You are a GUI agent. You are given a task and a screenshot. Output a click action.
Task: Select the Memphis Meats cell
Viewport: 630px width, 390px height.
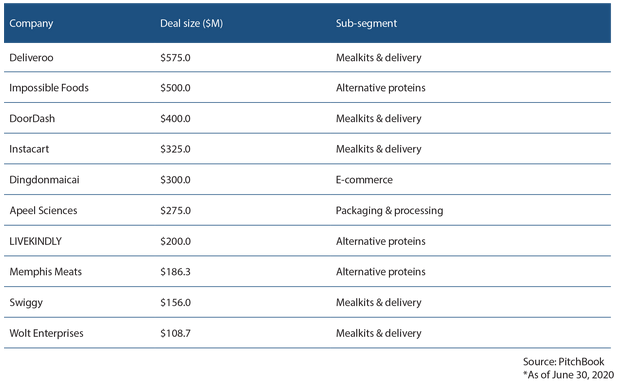pyautogui.click(x=45, y=272)
